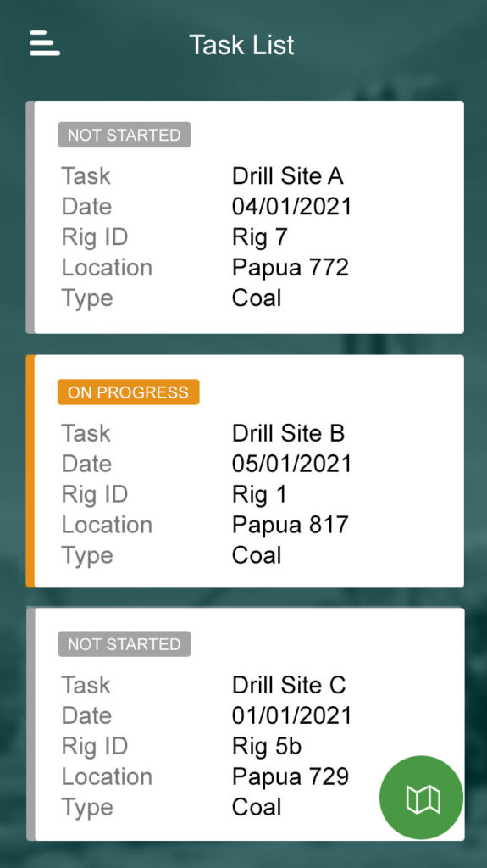The image size is (487, 868).
Task: Open the Drill Site C task card
Action: click(x=245, y=724)
